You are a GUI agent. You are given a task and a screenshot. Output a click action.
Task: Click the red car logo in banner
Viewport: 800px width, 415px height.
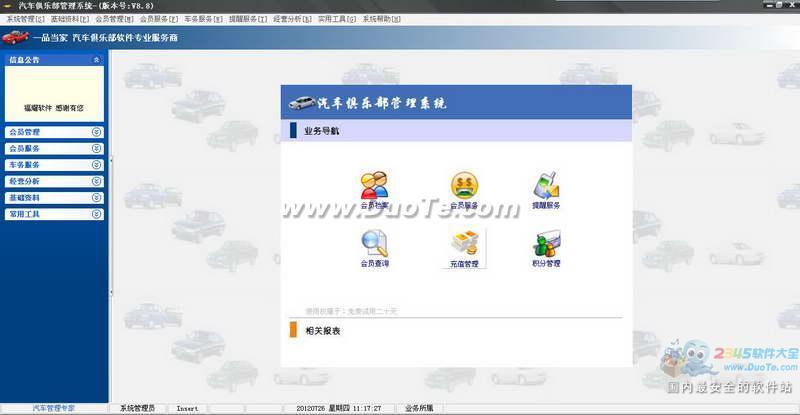[x=15, y=38]
